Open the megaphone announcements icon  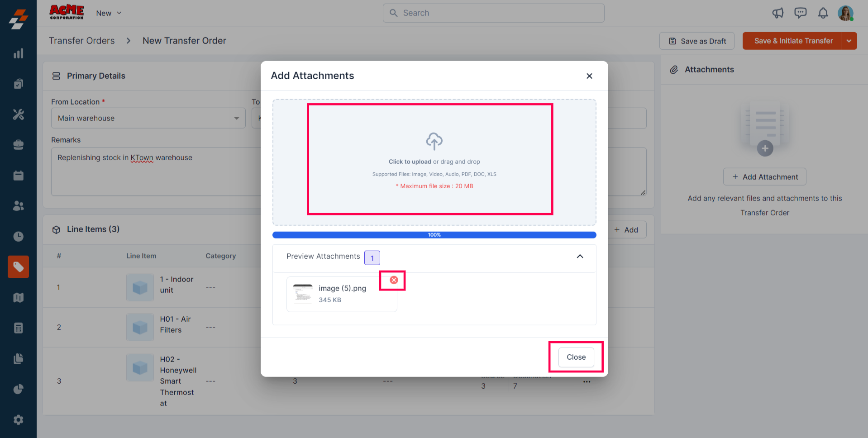click(x=778, y=13)
